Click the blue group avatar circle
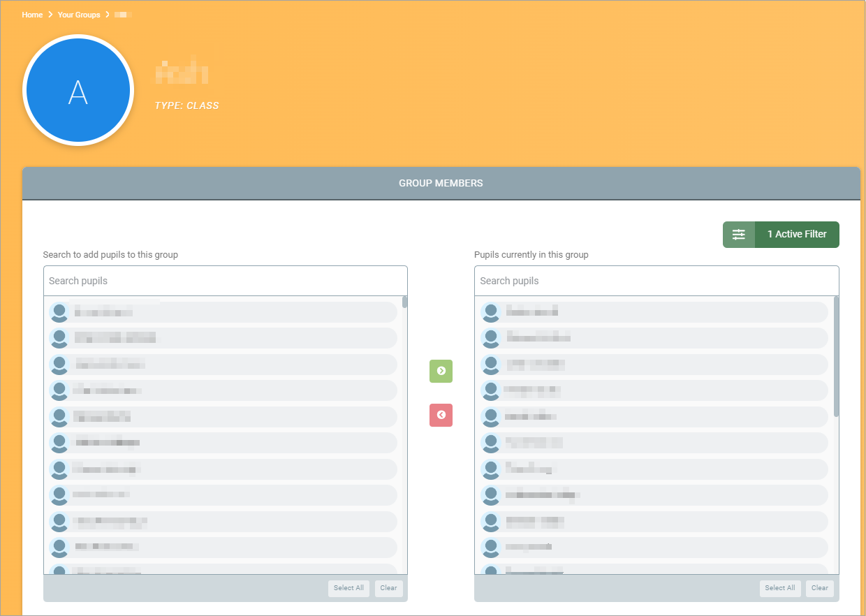 coord(78,90)
